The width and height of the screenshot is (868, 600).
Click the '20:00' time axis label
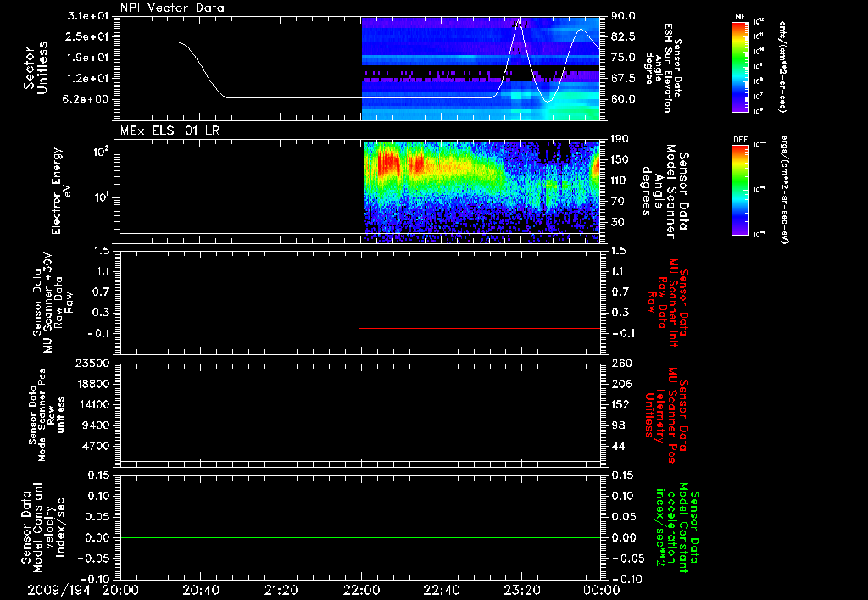(120, 591)
